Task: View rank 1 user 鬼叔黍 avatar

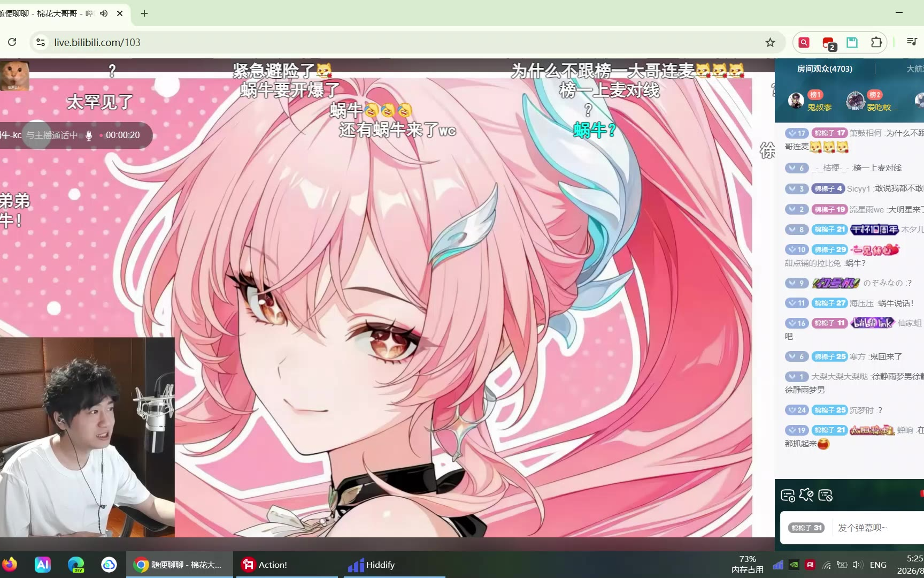Action: pyautogui.click(x=796, y=100)
